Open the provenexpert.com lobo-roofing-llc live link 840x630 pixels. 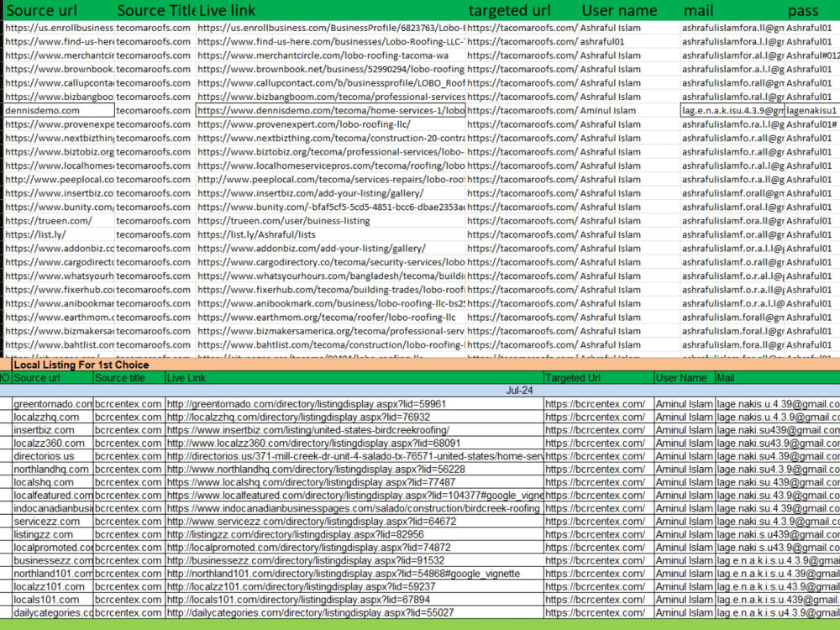tap(304, 124)
